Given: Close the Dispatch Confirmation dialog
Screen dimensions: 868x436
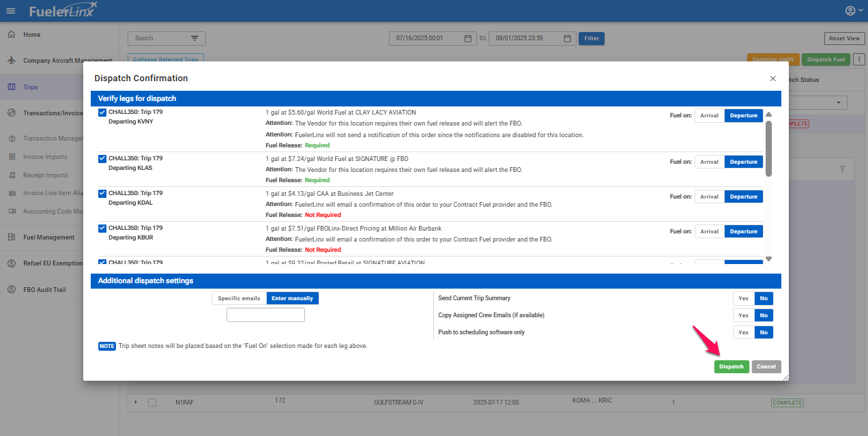Looking at the screenshot, I should pos(773,78).
